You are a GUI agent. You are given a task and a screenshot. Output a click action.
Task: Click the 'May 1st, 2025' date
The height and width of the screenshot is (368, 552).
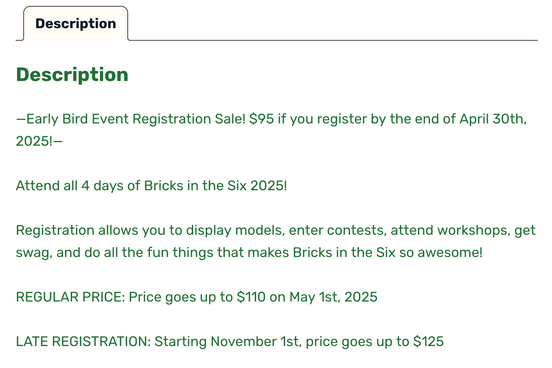pyautogui.click(x=333, y=297)
